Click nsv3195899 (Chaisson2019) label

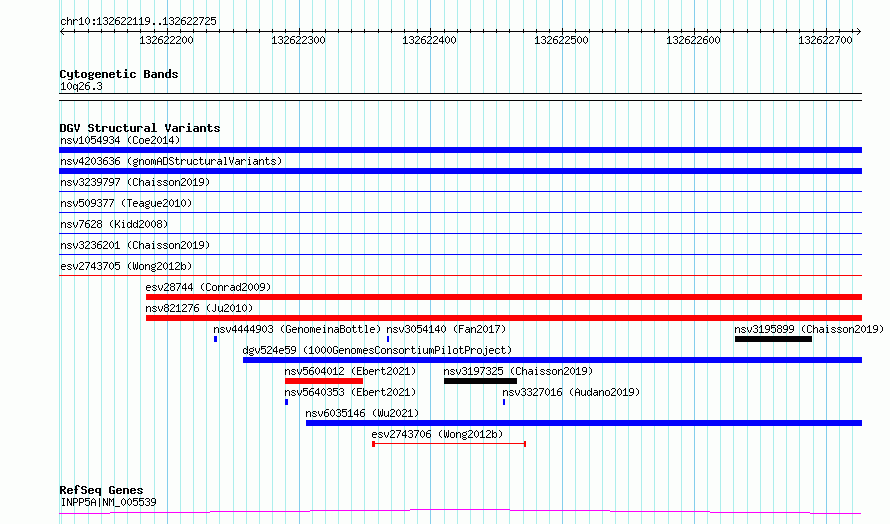[809, 329]
